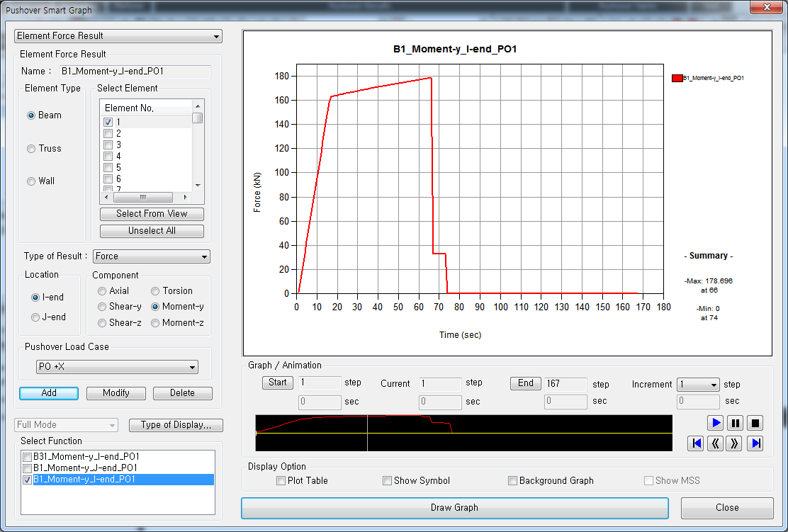Viewport: 788px width, 532px height.
Task: Play the pushover graph animation
Action: coord(716,423)
